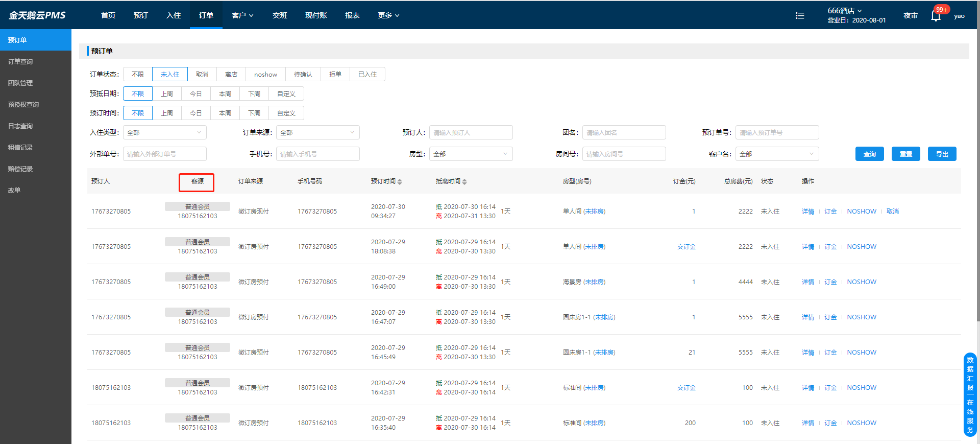Sort by 预订时间 column arrows
This screenshot has height=444, width=980.
point(400,182)
